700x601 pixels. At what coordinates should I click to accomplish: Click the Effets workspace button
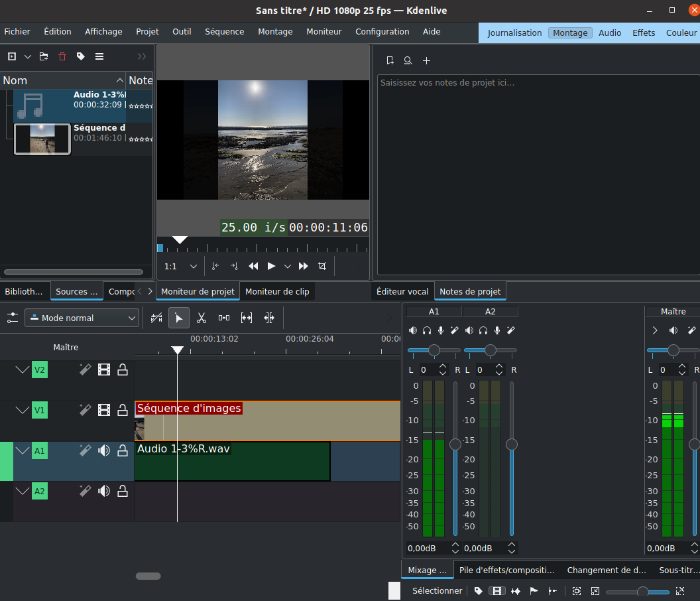point(643,33)
